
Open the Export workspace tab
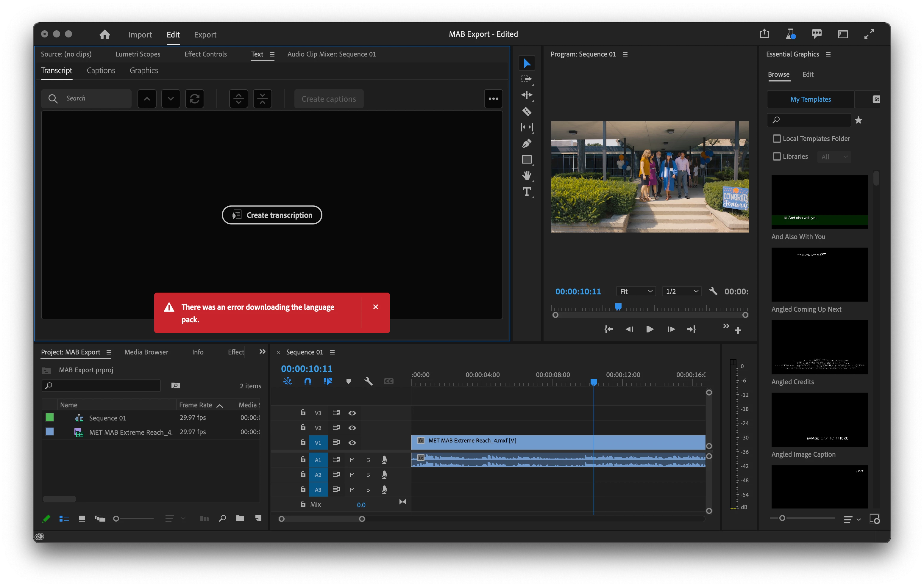205,34
